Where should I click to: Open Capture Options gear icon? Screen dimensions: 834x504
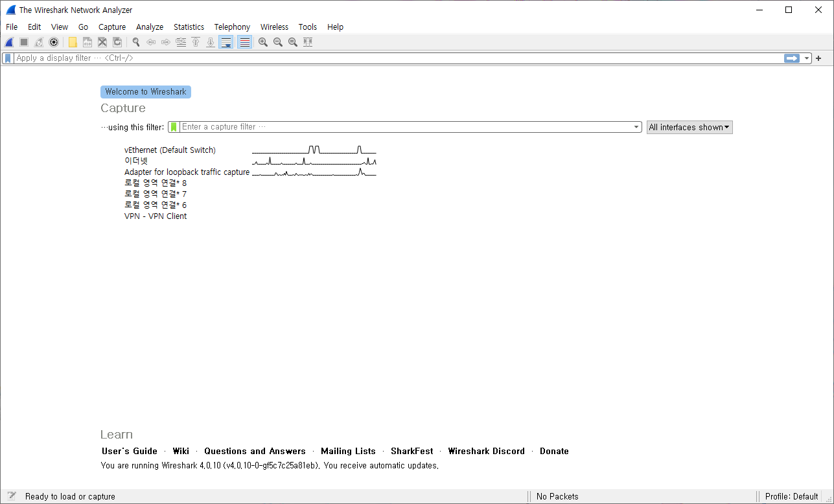click(x=54, y=42)
